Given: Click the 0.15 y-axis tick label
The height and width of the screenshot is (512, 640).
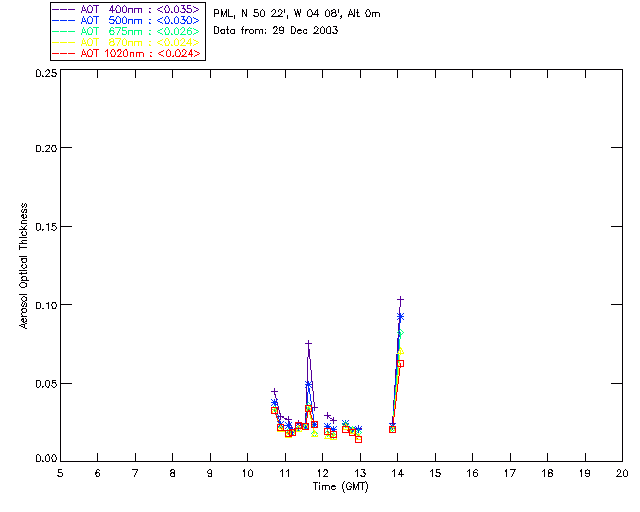Looking at the screenshot, I should [46, 227].
